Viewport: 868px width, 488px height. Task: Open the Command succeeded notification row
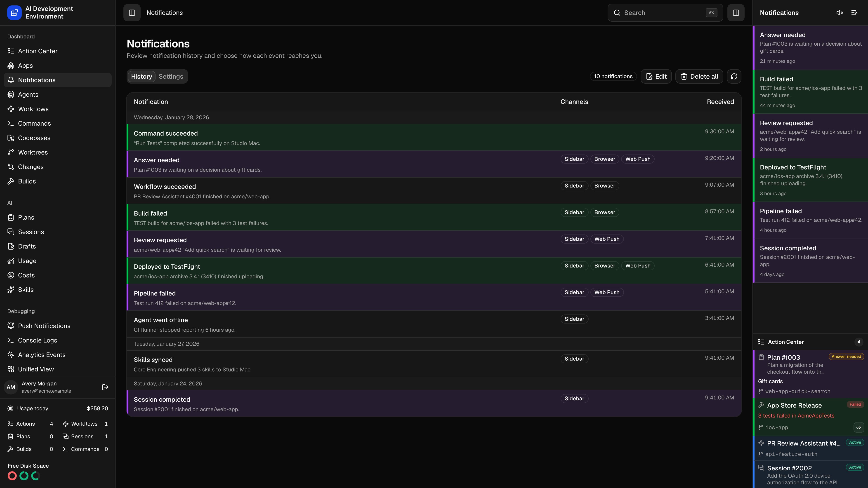tap(434, 137)
